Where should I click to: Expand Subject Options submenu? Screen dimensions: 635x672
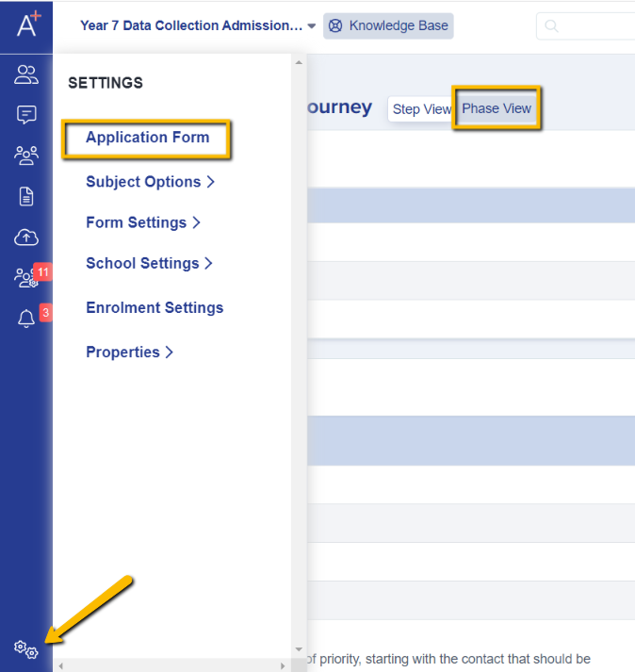coord(150,182)
